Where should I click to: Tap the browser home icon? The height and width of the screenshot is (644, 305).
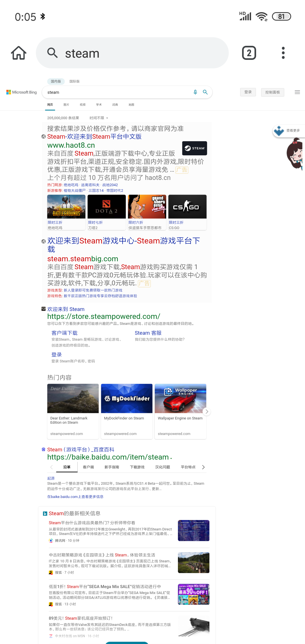pyautogui.click(x=19, y=53)
